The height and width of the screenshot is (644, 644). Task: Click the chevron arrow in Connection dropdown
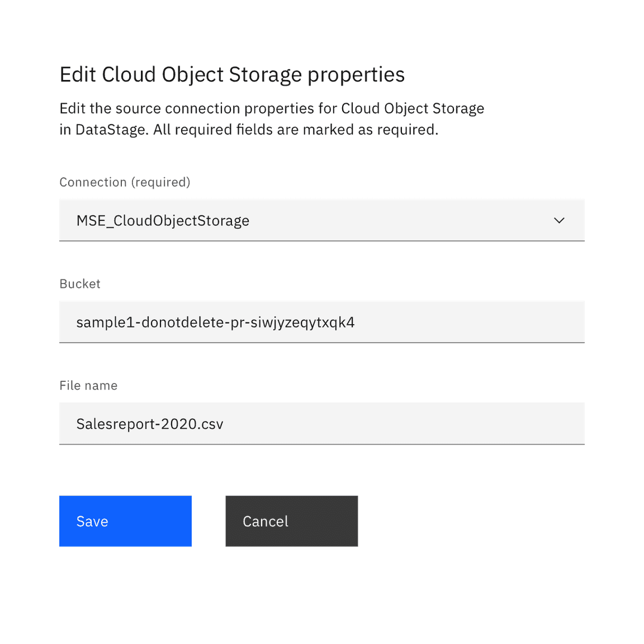click(559, 220)
